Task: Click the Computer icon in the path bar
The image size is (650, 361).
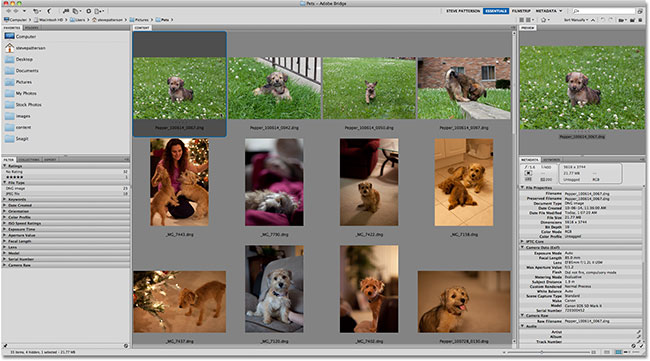Action: coord(7,19)
